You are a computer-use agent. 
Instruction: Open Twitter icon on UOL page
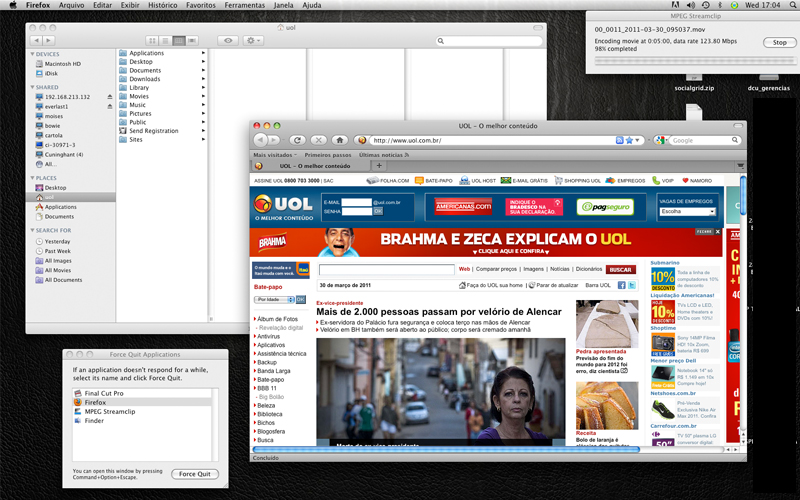coord(632,285)
